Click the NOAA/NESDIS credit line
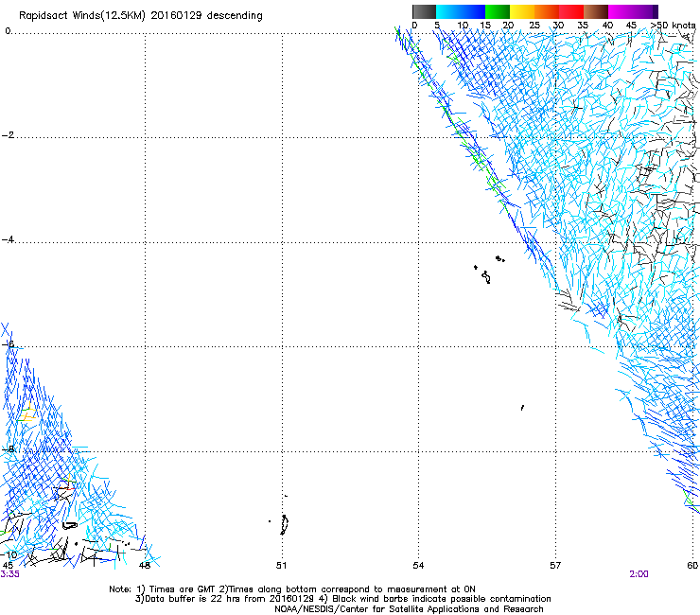 pos(409,609)
